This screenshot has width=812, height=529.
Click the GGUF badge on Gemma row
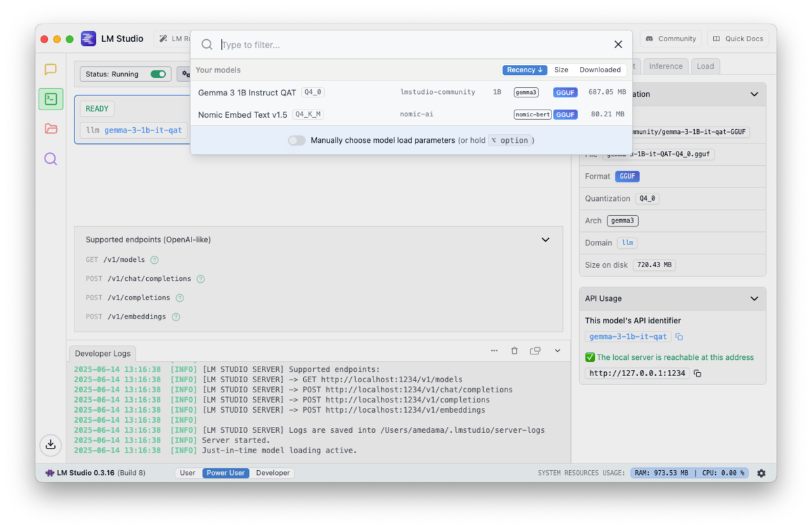pos(565,93)
